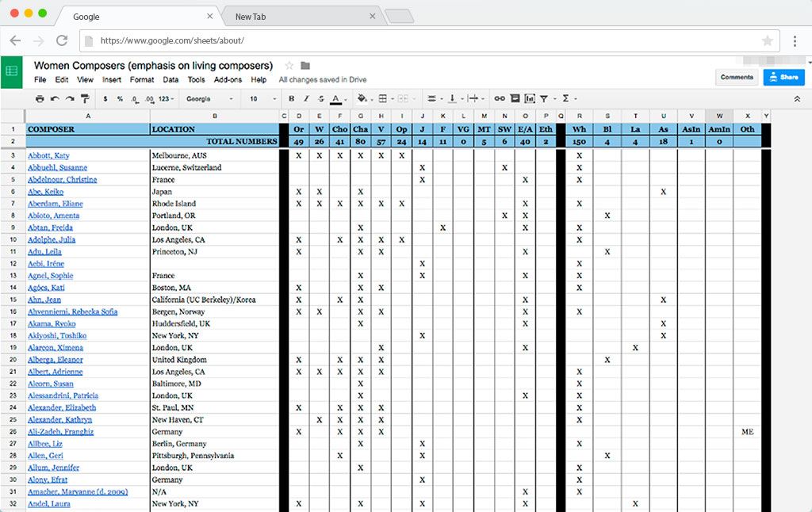This screenshot has height=512, width=812.
Task: Click the merge cells icon
Action: (403, 98)
